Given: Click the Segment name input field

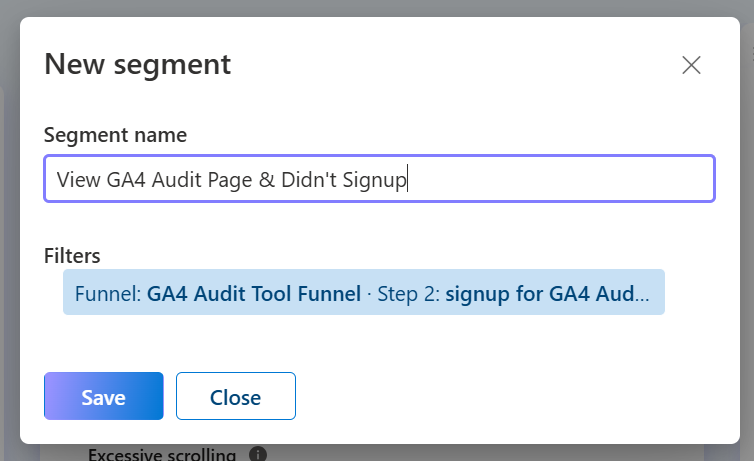Looking at the screenshot, I should tap(379, 179).
